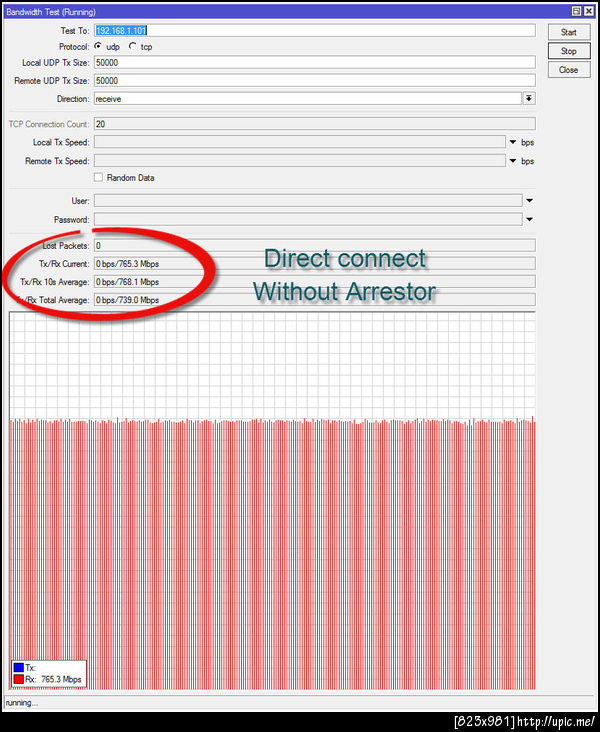The image size is (600, 732).
Task: Click the window X close icon in title bar
Action: [589, 11]
